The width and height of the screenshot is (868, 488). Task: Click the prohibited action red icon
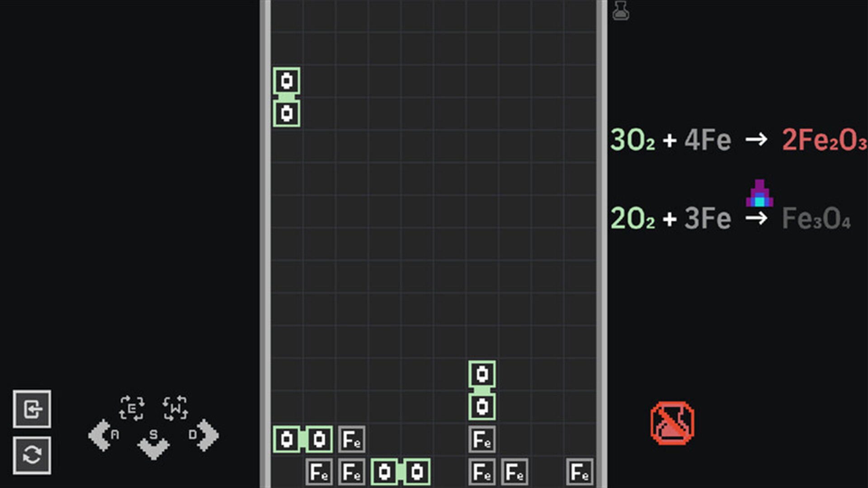click(x=672, y=423)
